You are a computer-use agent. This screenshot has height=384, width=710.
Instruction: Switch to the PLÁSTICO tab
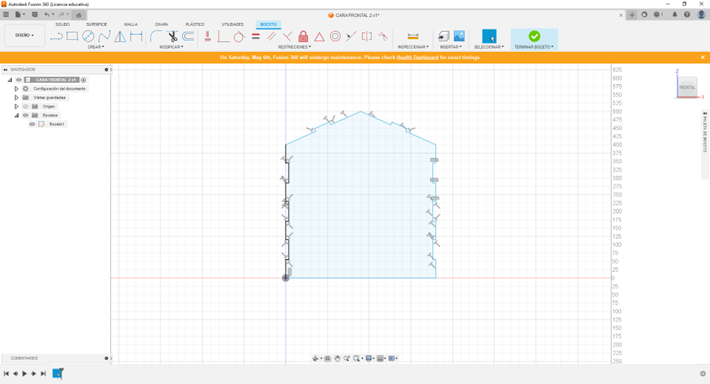tap(195, 24)
